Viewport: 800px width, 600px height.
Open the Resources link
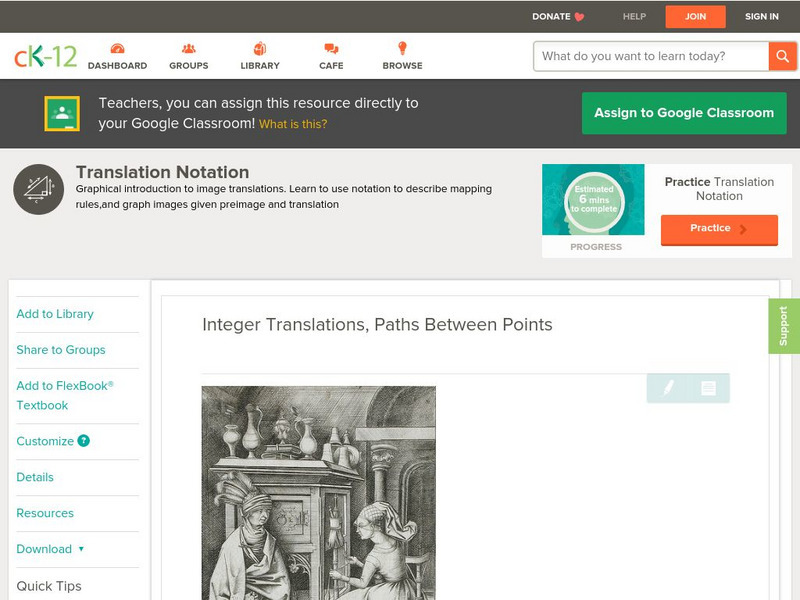click(x=45, y=513)
